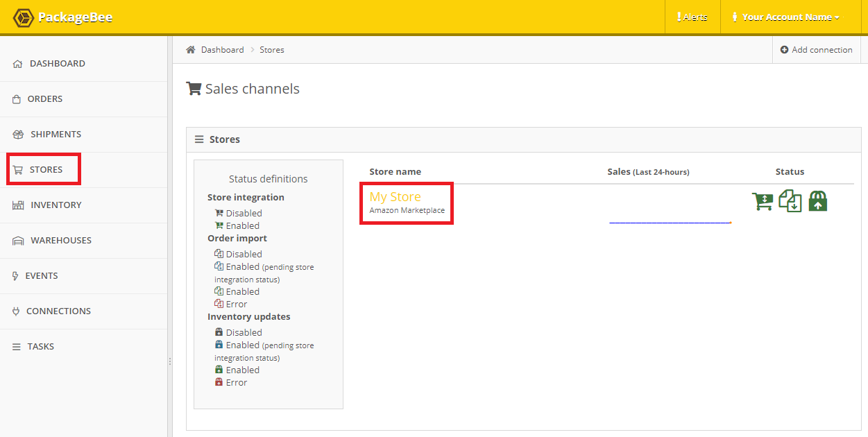Open the My Store link

pyautogui.click(x=395, y=197)
